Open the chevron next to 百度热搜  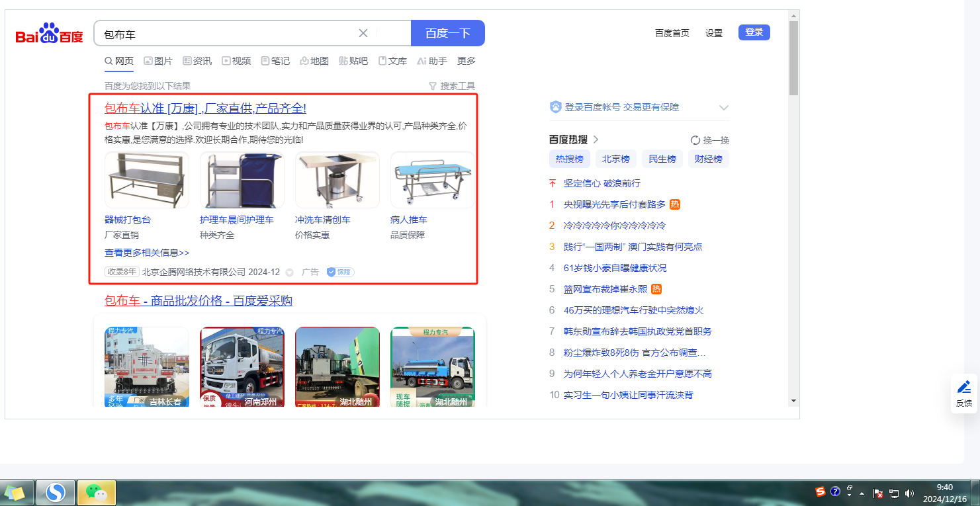point(596,140)
